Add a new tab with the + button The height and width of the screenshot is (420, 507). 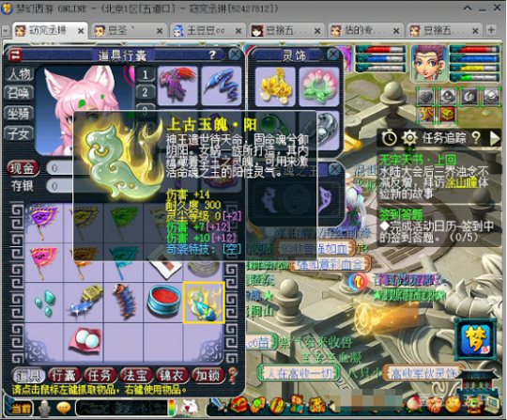pyautogui.click(x=491, y=30)
